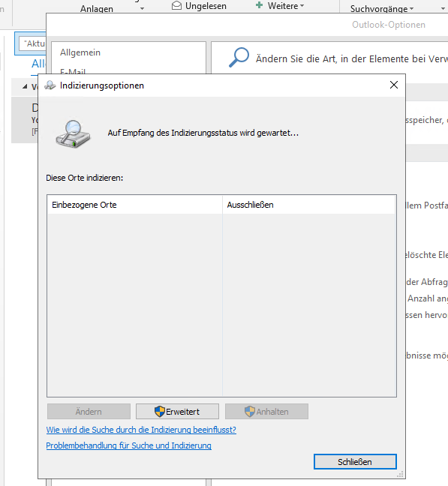Click the green plus Weitere icon
Image resolution: width=448 pixels, height=486 pixels.
[x=259, y=5]
